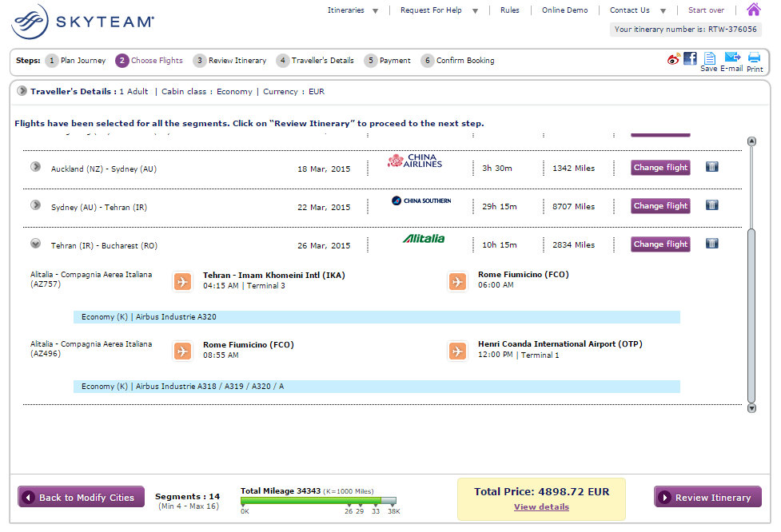Change flight for Tehran - Bucharest
The height and width of the screenshot is (532, 781).
point(660,244)
